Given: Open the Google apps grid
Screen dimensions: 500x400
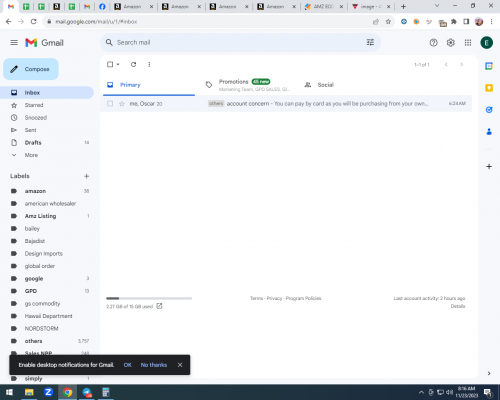Looking at the screenshot, I should (468, 43).
